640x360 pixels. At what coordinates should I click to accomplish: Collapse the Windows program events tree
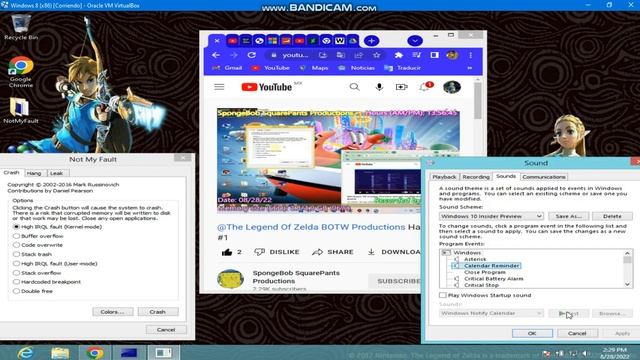tap(446, 253)
